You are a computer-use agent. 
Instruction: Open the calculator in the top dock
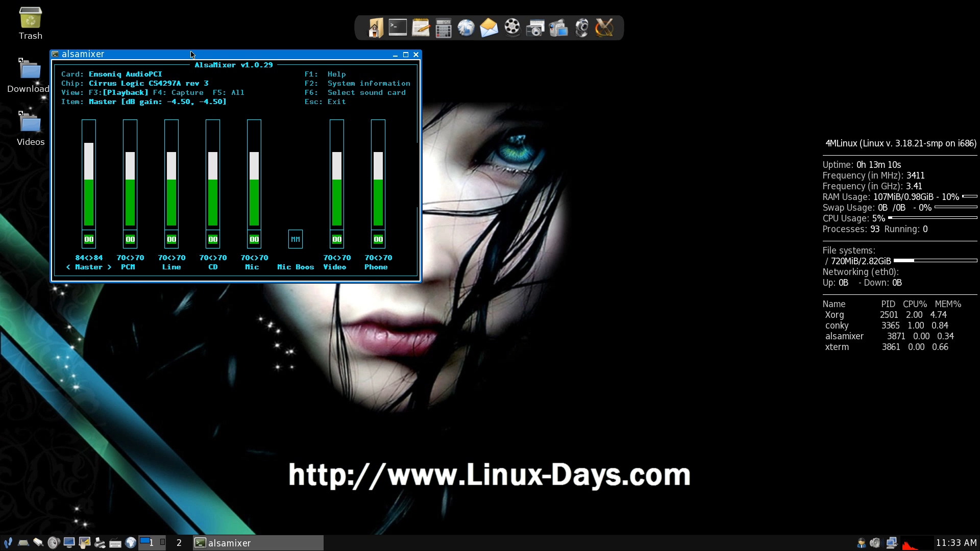pyautogui.click(x=444, y=29)
